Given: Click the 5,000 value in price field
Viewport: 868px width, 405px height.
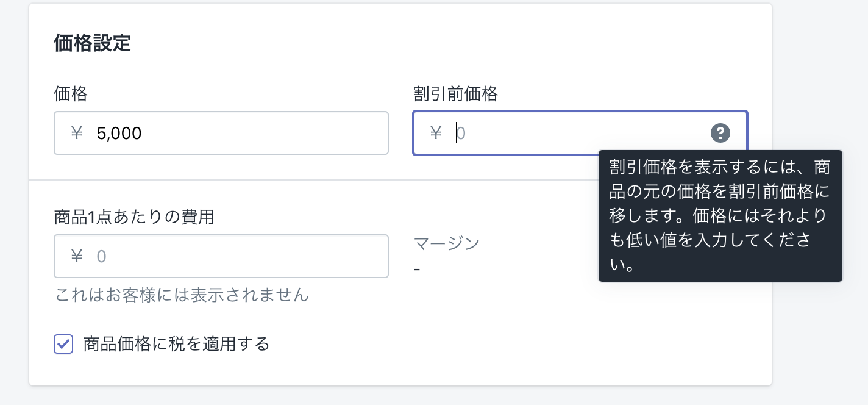Looking at the screenshot, I should 119,133.
